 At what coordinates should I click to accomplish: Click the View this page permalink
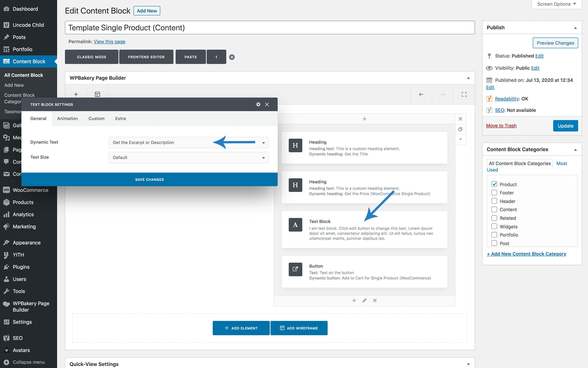point(109,42)
